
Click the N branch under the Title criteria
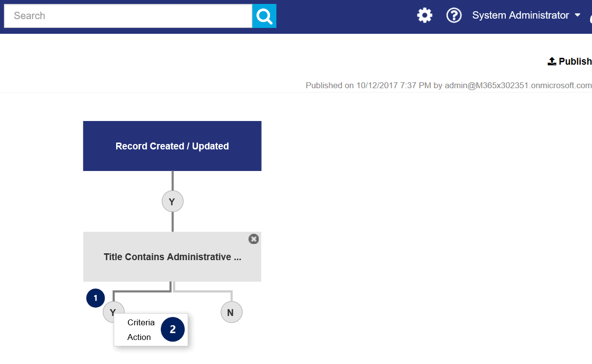[x=231, y=312]
